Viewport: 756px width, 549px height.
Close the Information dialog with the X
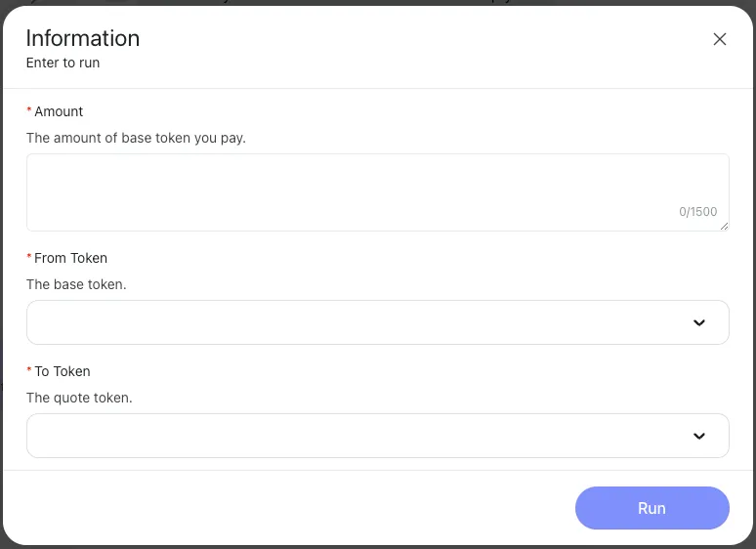(720, 39)
